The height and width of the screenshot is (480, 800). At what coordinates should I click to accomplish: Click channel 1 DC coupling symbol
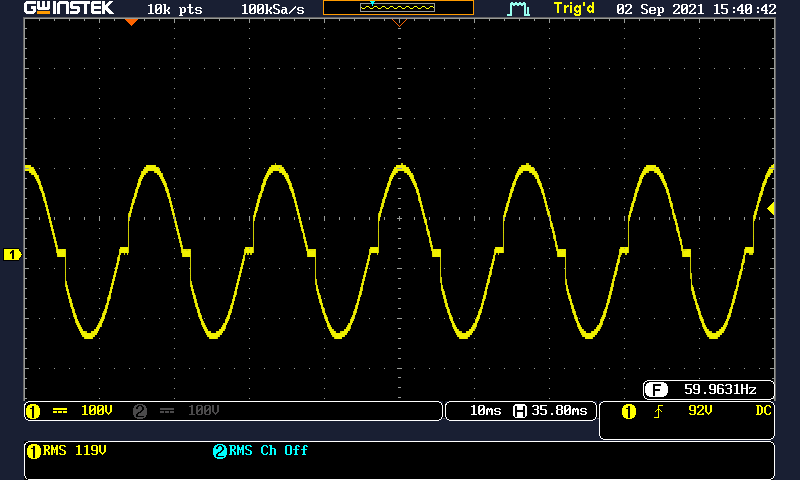[60, 411]
